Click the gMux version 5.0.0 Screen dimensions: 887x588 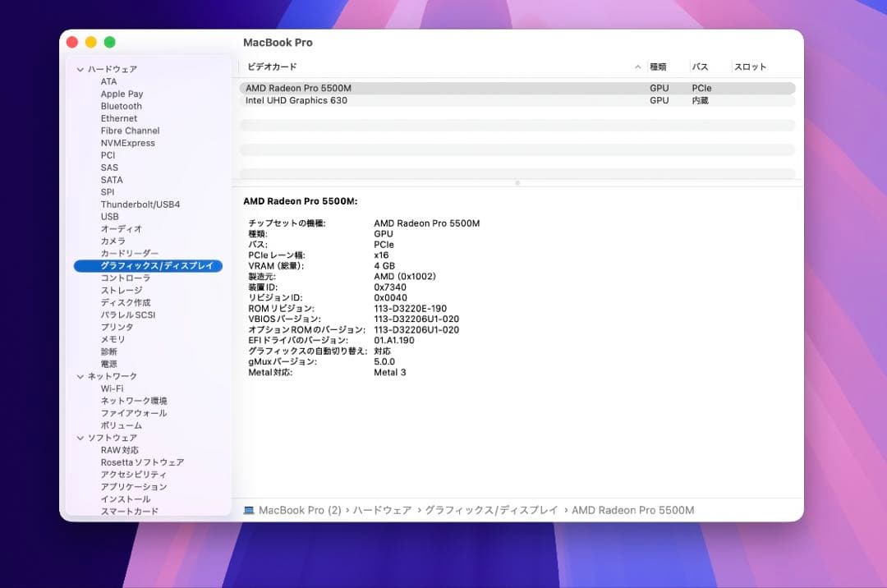click(x=384, y=362)
